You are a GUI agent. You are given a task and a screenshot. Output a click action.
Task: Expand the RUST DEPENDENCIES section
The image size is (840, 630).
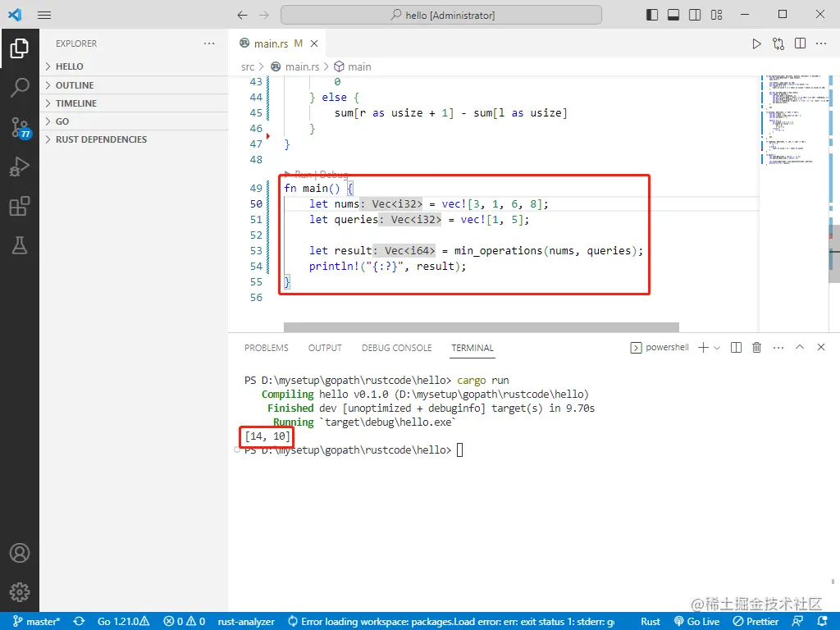tap(134, 139)
